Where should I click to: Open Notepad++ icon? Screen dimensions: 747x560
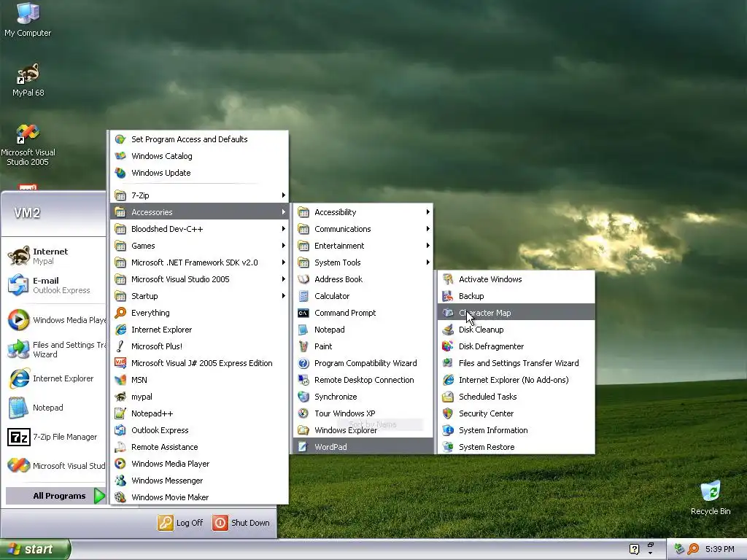[120, 413]
